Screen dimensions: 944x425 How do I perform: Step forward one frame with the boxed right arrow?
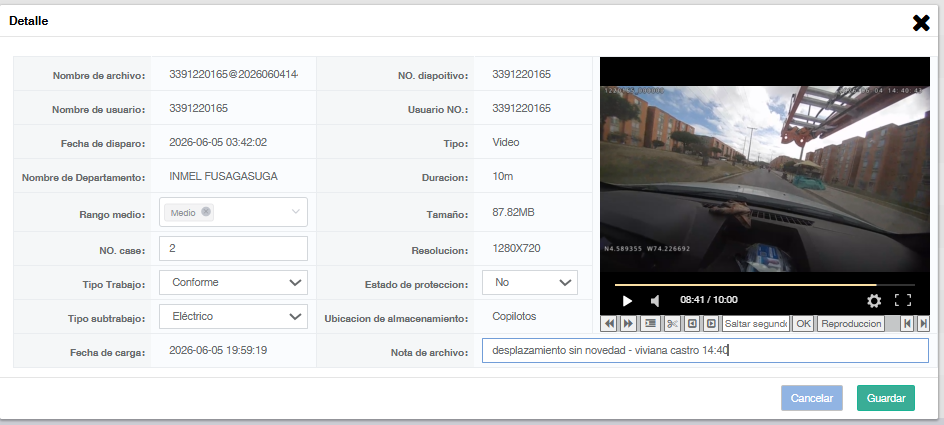[711, 324]
